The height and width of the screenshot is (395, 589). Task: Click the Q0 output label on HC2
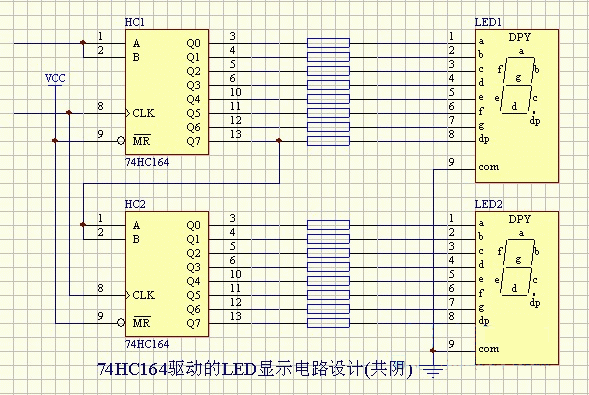coord(193,225)
